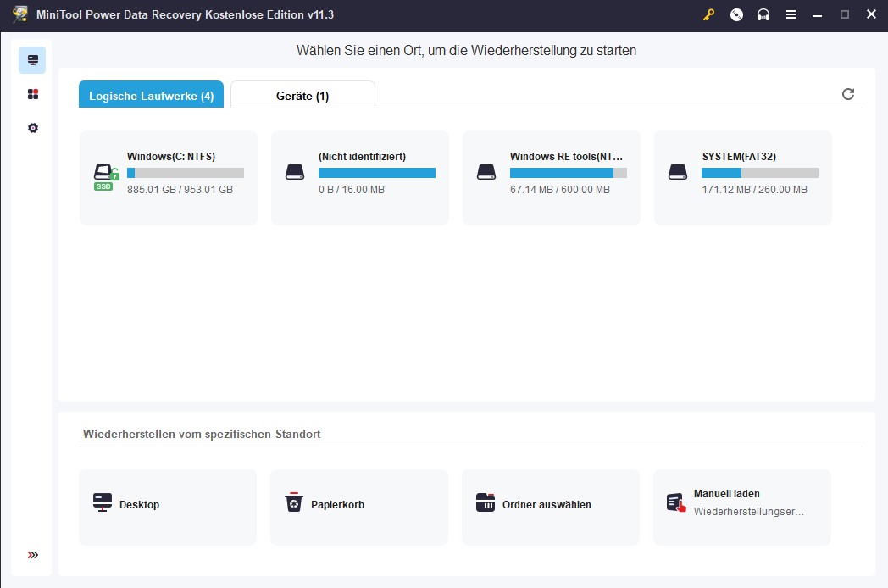Close the MiniTool window
The width and height of the screenshot is (888, 588).
872,14
